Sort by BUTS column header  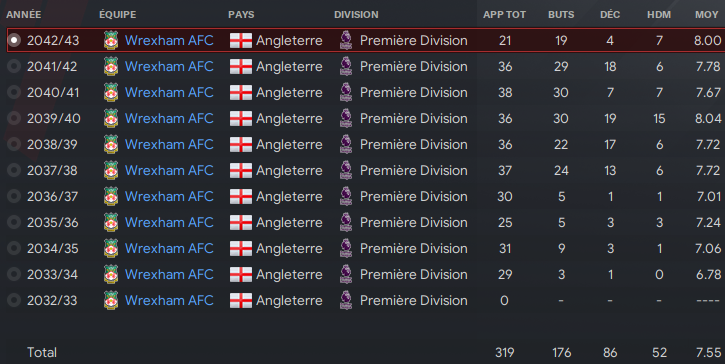tap(561, 15)
